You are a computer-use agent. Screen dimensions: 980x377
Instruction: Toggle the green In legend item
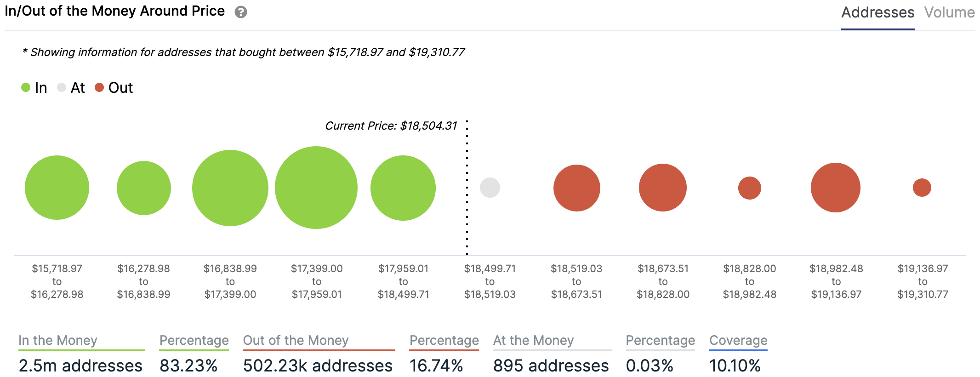point(34,87)
